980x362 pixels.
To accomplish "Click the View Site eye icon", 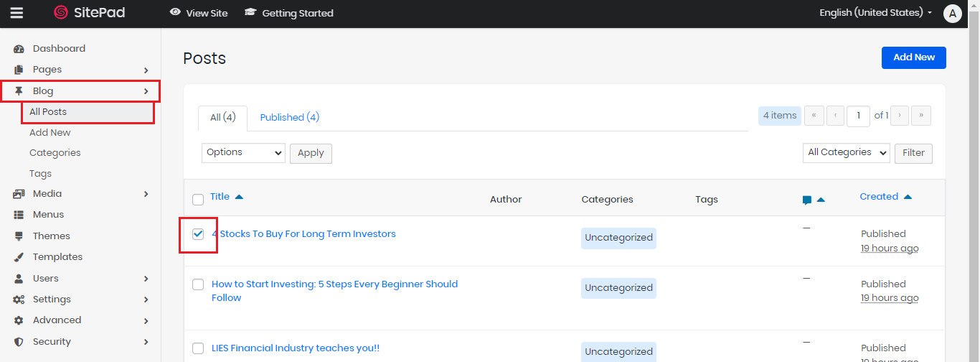I will click(175, 12).
